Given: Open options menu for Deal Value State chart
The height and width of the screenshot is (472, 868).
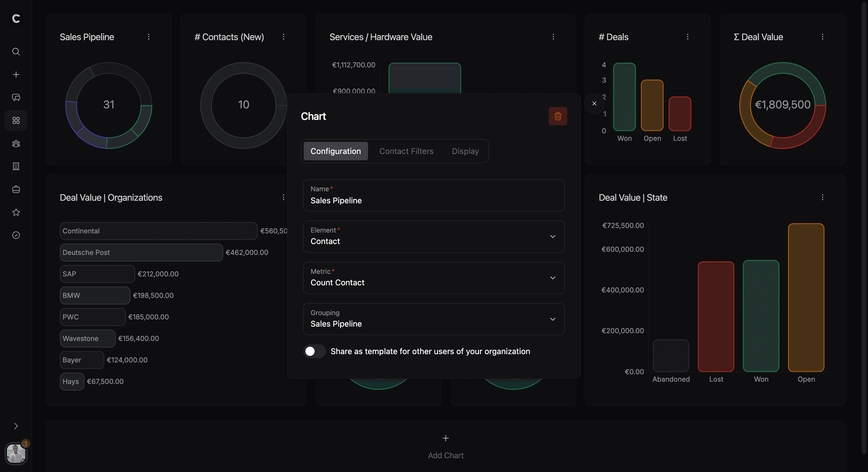Looking at the screenshot, I should point(823,197).
